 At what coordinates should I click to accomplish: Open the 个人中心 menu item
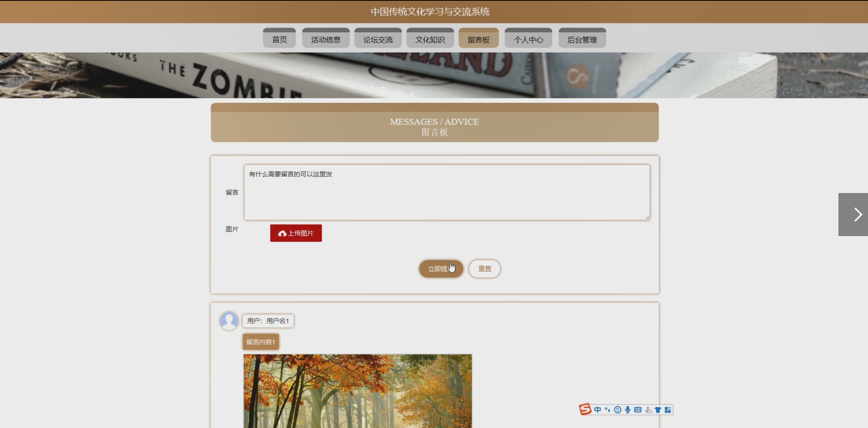click(x=528, y=39)
